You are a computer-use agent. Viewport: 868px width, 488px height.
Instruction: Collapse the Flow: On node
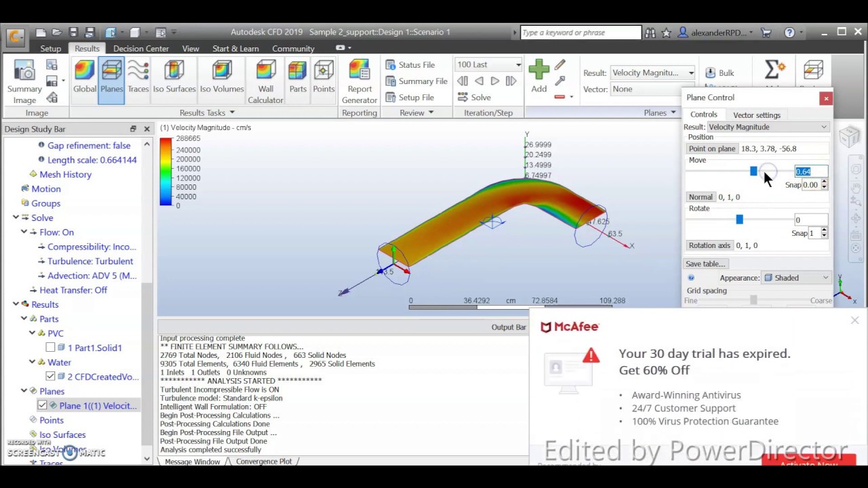[24, 232]
